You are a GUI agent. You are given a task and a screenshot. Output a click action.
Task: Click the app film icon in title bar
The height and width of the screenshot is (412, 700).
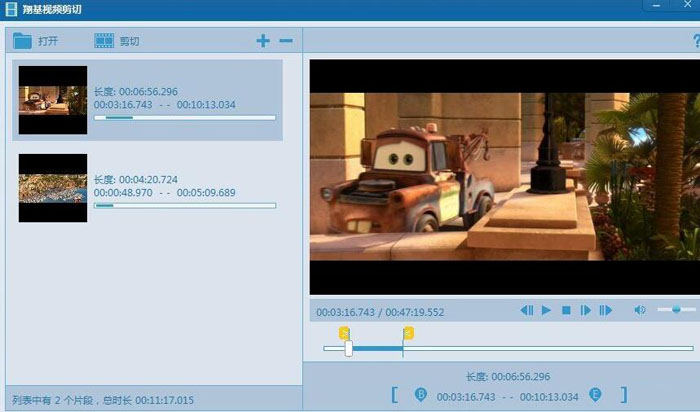pos(11,9)
